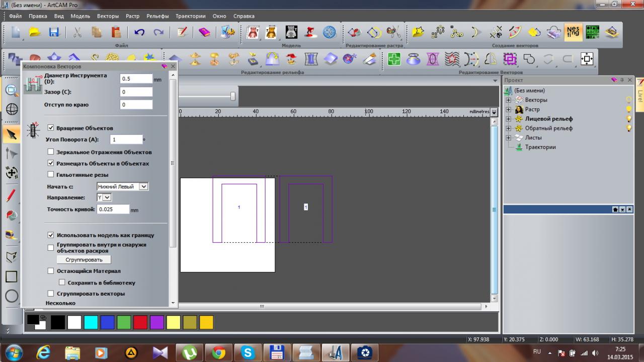
Task: Enable Зеркальное Отражения Объектов checkbox
Action: point(51,152)
